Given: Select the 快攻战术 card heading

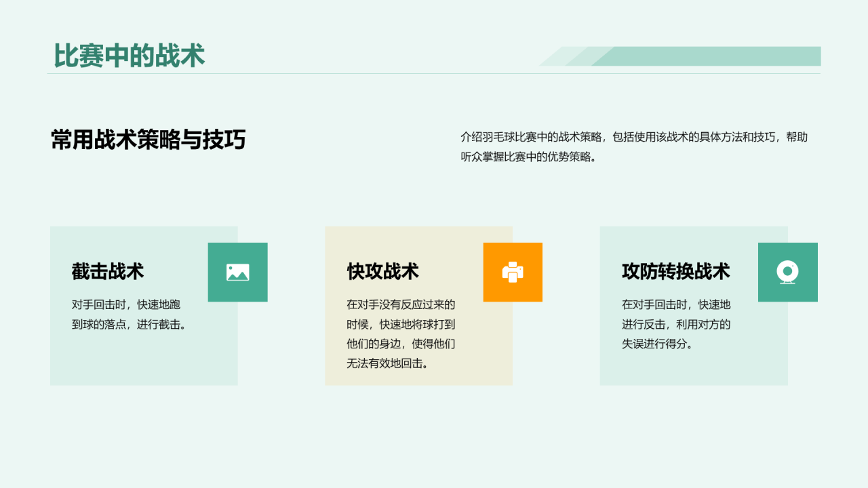Looking at the screenshot, I should click(x=383, y=271).
